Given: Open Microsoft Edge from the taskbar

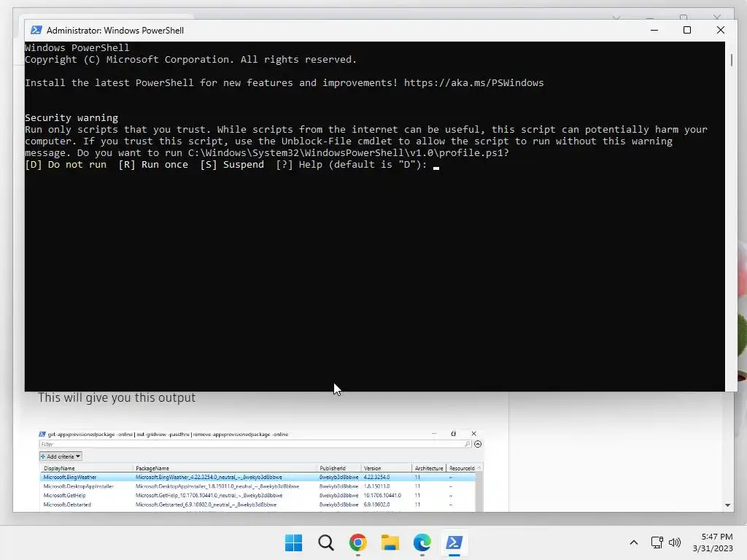Looking at the screenshot, I should point(422,542).
